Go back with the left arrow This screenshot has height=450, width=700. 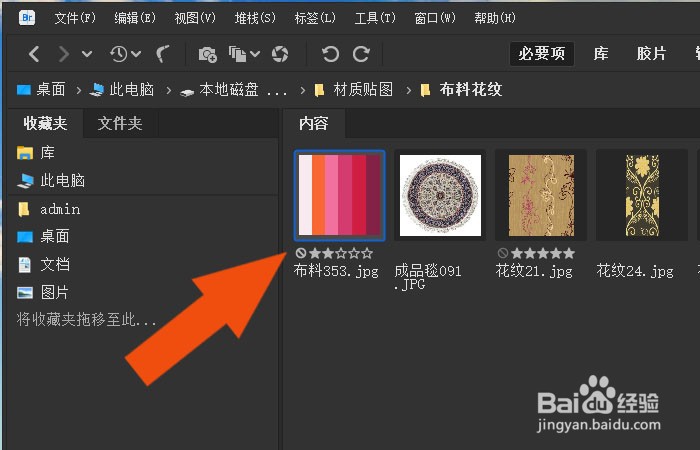tap(34, 54)
